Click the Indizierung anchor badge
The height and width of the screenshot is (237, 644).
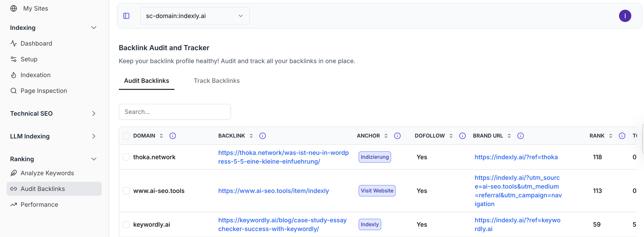374,157
